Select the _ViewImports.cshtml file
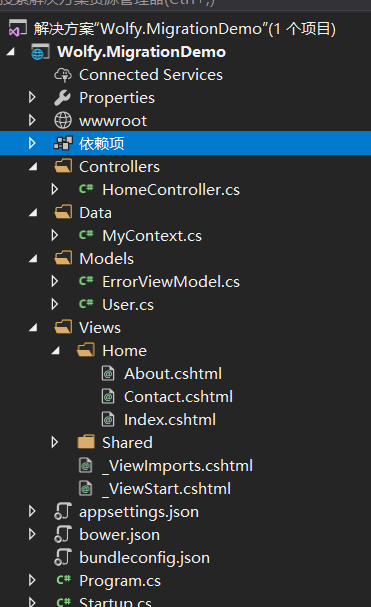Viewport: 371px width, 607px height. (x=177, y=466)
